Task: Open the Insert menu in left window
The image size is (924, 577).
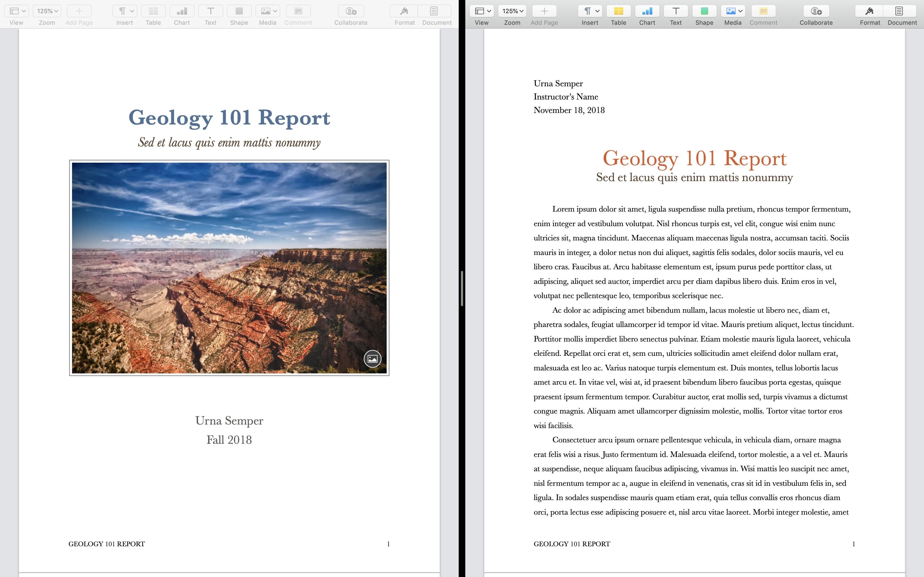Action: (125, 12)
